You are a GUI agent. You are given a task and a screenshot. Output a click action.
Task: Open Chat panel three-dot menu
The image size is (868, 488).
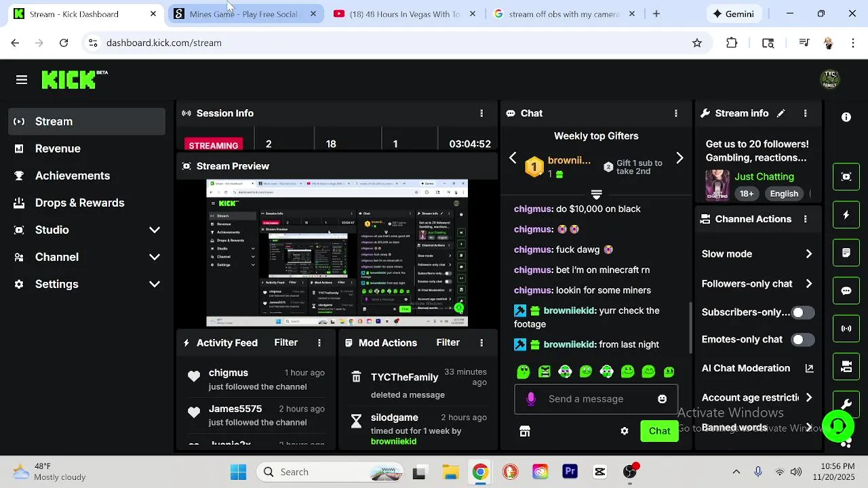click(x=675, y=113)
